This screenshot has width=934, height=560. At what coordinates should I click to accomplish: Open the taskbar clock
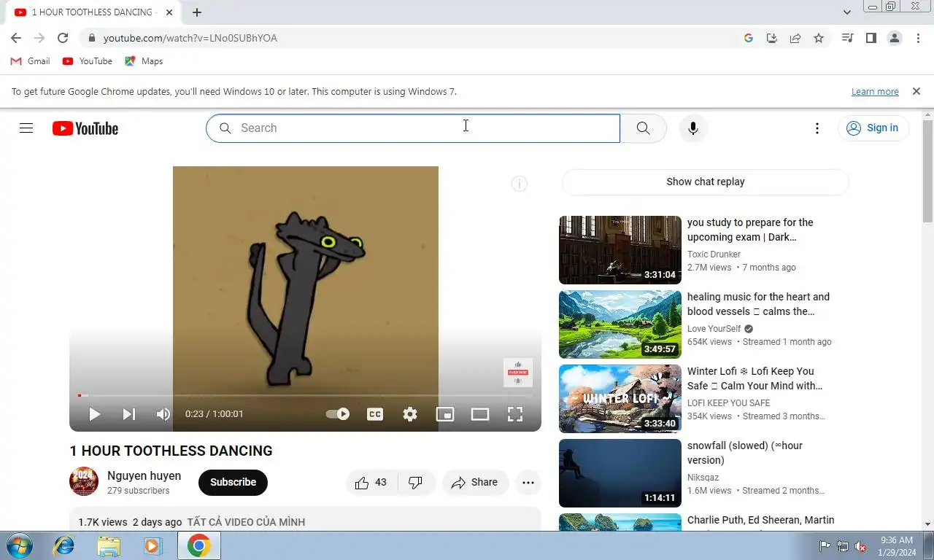tap(897, 546)
